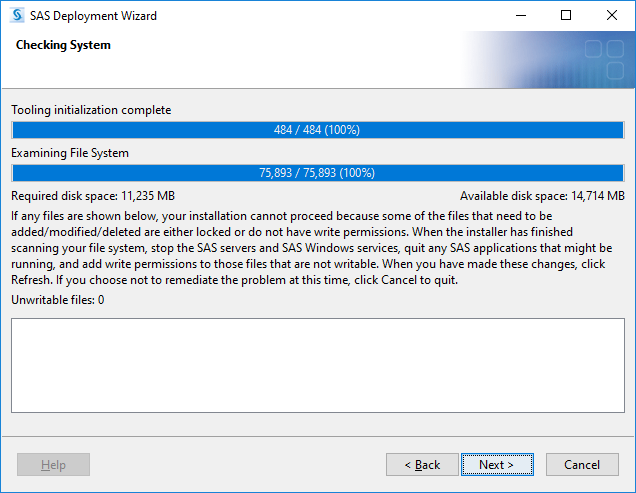Cancel the deployment wizard

(582, 464)
